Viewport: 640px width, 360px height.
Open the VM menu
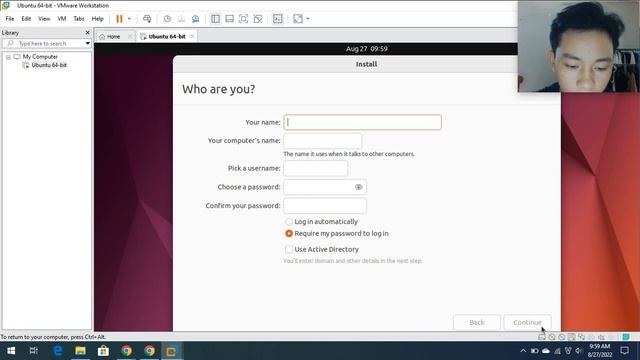62,19
